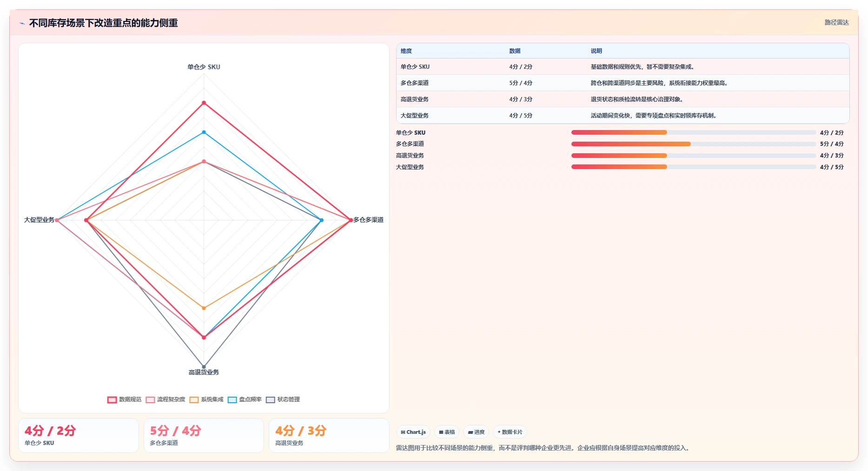
Task: Open the 4分 / 3分 高退货业务 card
Action: click(x=329, y=436)
